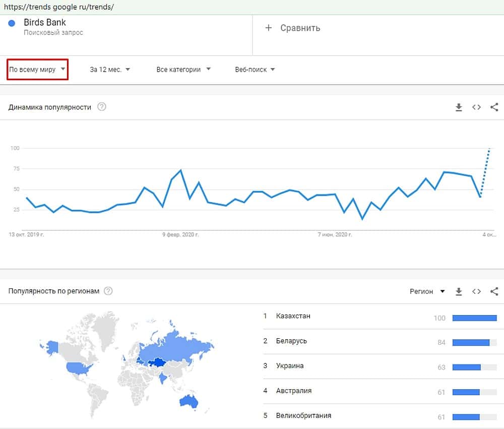Open the По всему миру location dropdown
Screen dimensions: 504x429
click(x=38, y=70)
